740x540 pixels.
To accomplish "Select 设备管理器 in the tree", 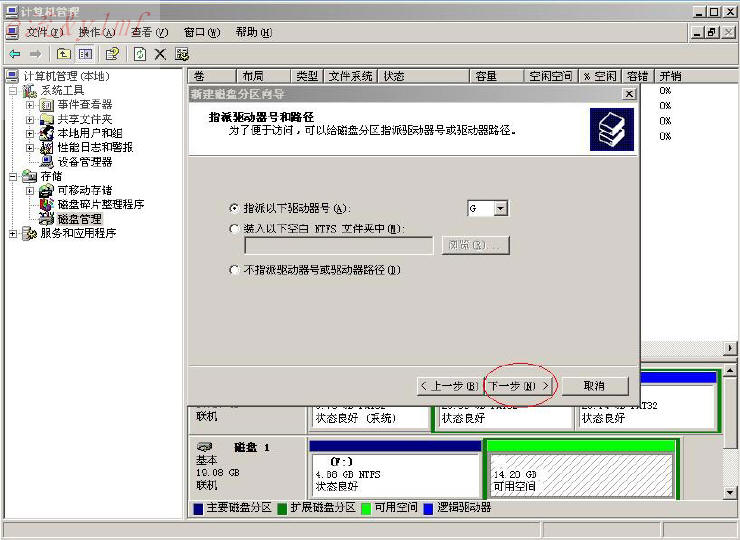I will (84, 161).
